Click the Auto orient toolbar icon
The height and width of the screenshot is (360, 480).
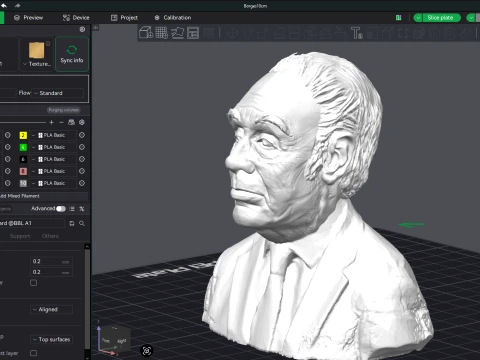177,33
